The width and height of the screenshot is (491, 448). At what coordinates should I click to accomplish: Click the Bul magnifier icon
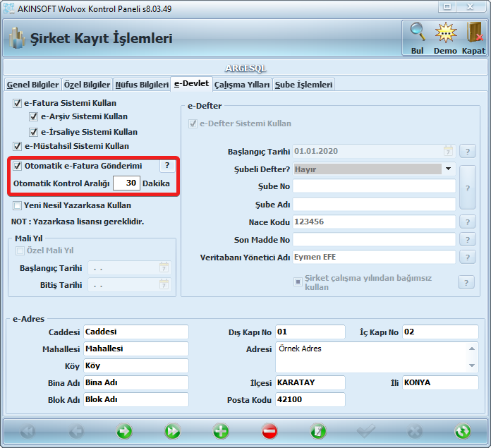[418, 32]
